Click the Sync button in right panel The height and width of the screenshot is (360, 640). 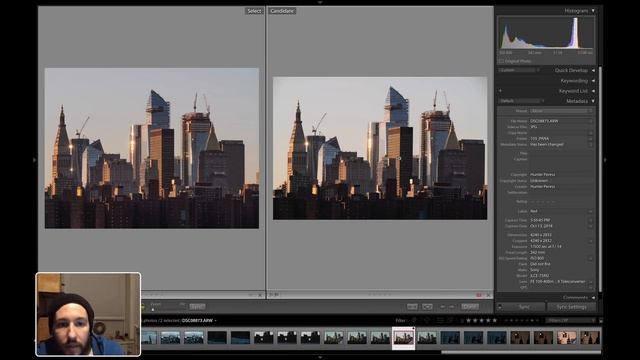point(524,307)
